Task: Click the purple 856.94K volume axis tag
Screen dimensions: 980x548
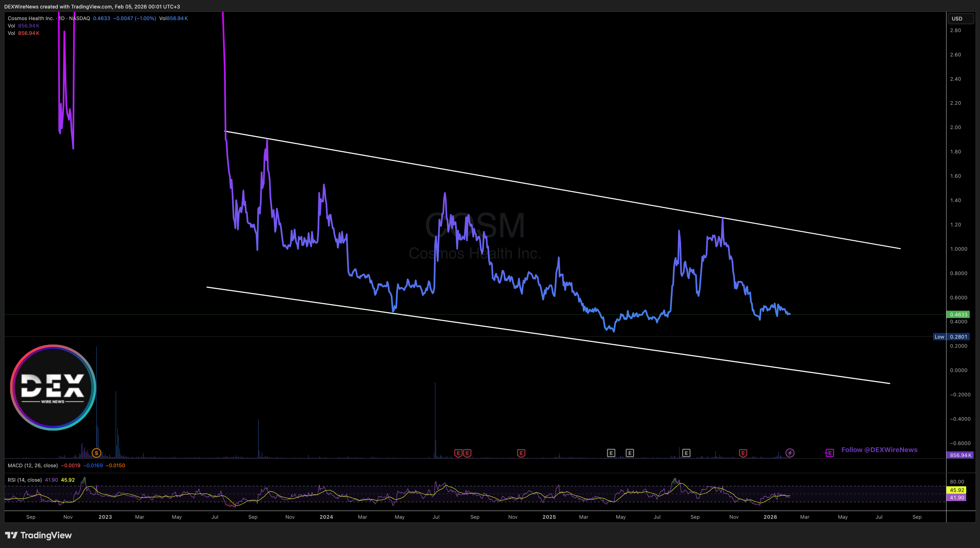Action: coord(960,455)
